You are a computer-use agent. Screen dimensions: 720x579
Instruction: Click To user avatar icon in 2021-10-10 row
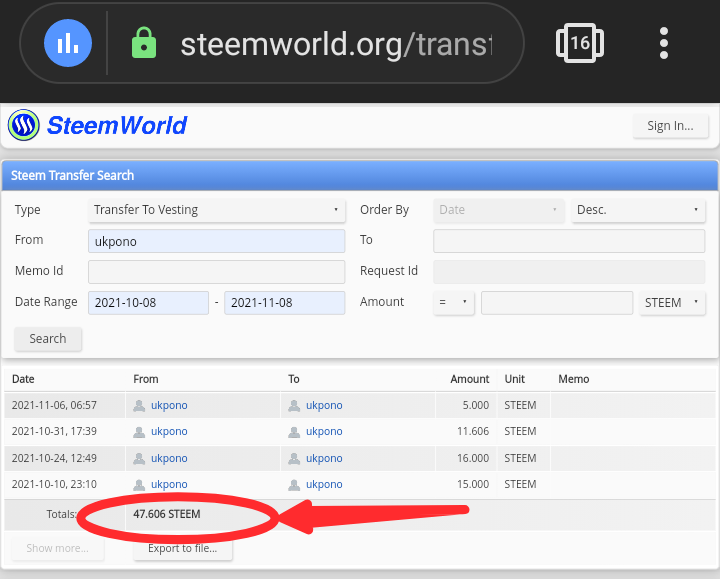[294, 485]
